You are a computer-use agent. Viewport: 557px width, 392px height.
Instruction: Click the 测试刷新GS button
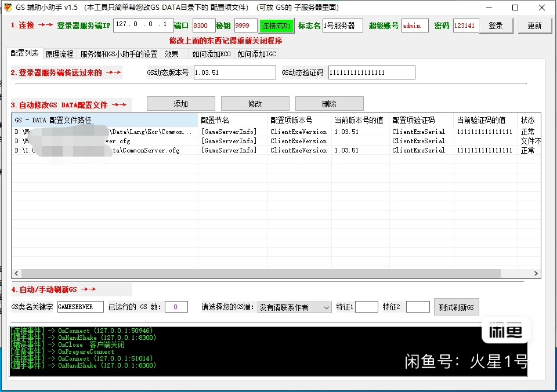click(456, 307)
